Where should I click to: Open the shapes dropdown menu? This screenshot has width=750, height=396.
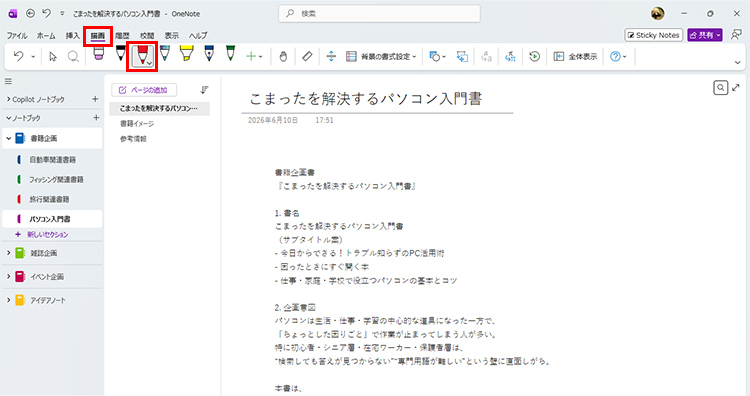[437, 56]
